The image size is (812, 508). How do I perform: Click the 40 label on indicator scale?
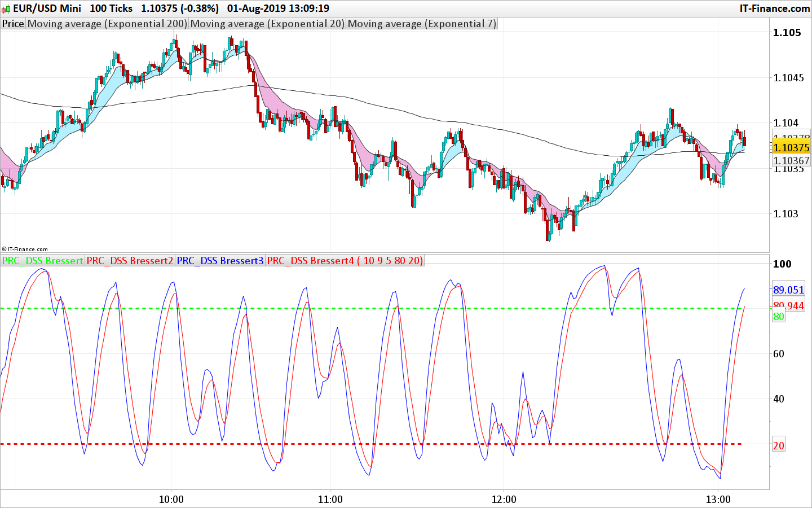[779, 398]
